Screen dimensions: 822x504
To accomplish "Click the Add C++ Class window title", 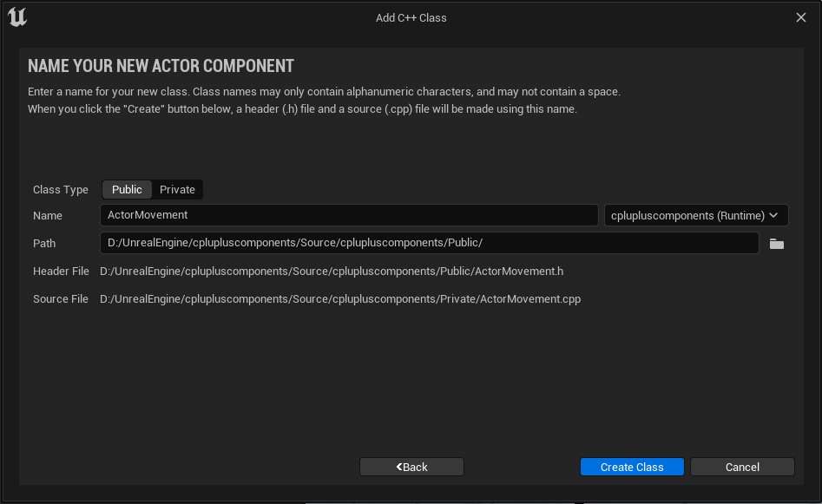I will point(411,17).
